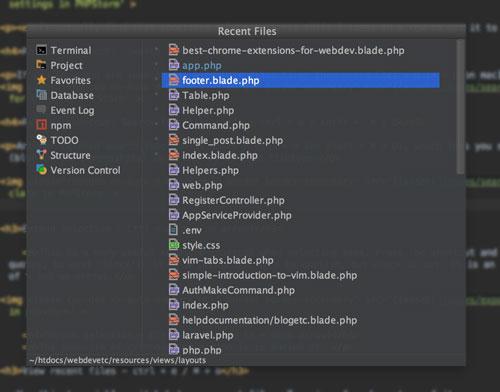Image resolution: width=500 pixels, height=392 pixels.
Task: Click the file path in popup footer
Action: tap(118, 360)
